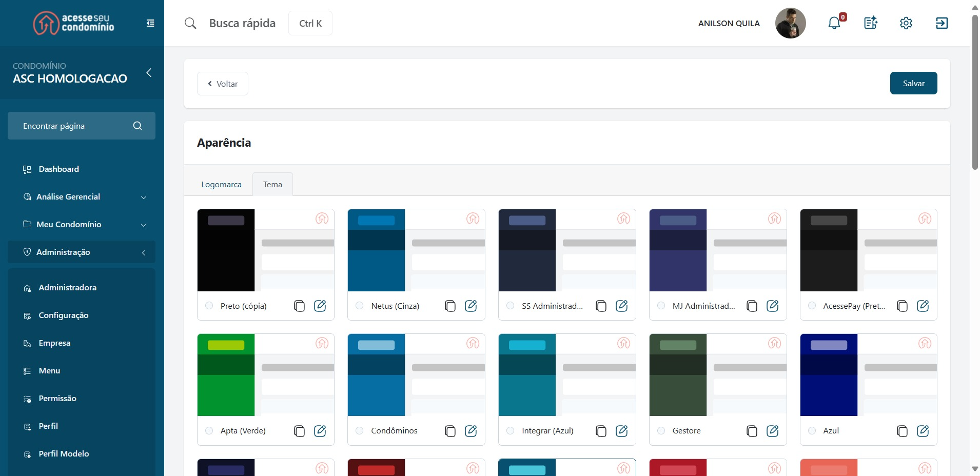Edit the AcessePay (Pret... theme

coord(923,306)
